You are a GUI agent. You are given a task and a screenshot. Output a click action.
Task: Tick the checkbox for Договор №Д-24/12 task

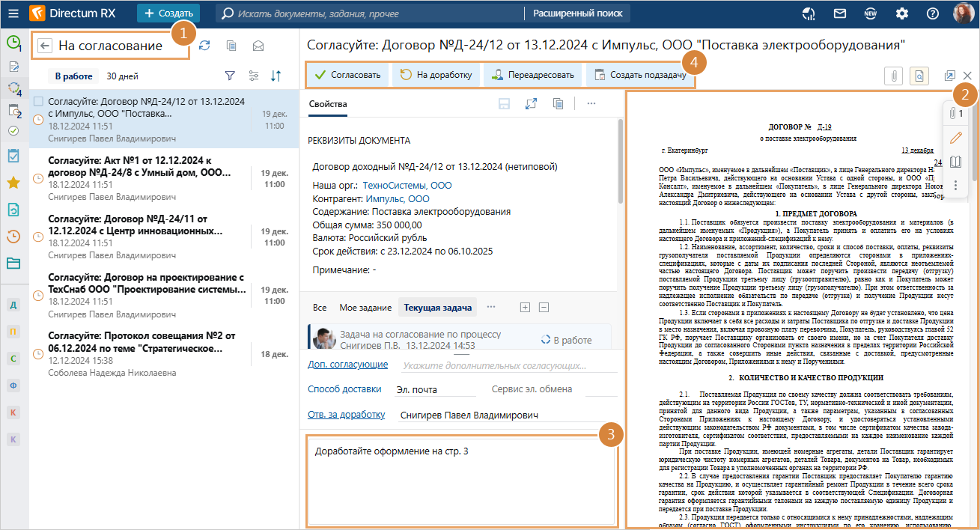tap(39, 101)
